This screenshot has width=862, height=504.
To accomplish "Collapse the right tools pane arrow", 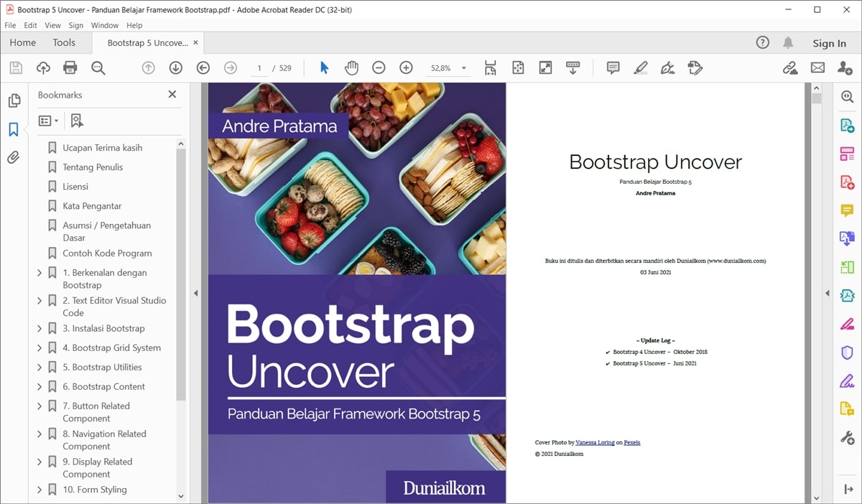I will pyautogui.click(x=827, y=293).
